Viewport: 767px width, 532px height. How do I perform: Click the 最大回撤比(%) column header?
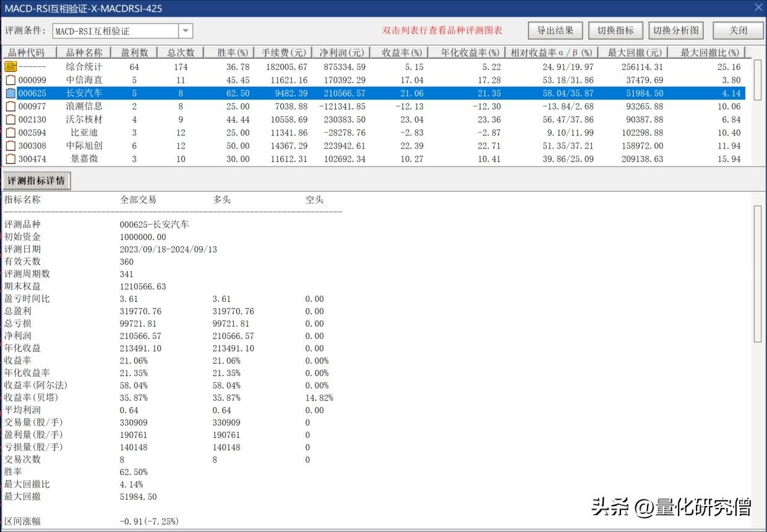(x=709, y=53)
